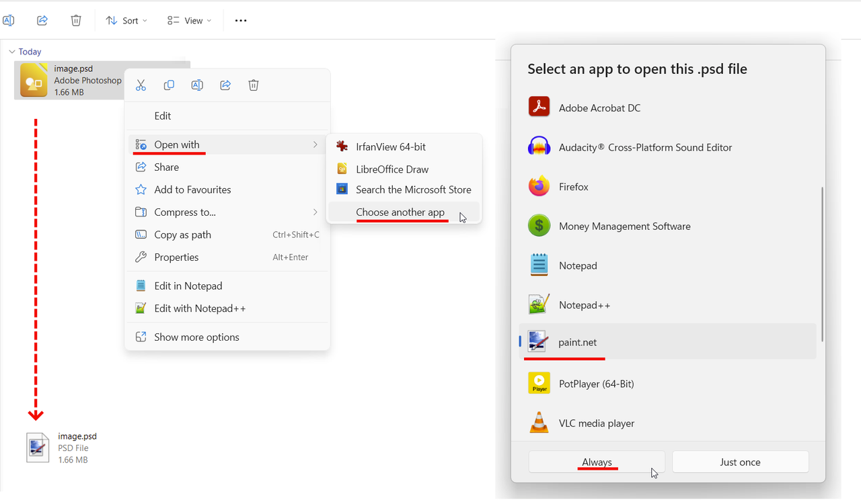
Task: Collapse the Today group chevron
Action: 12,52
